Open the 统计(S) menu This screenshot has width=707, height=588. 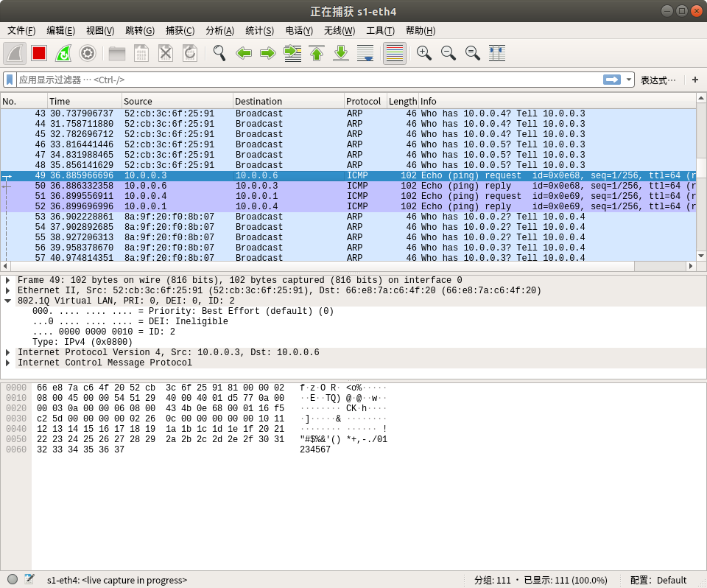tap(259, 31)
